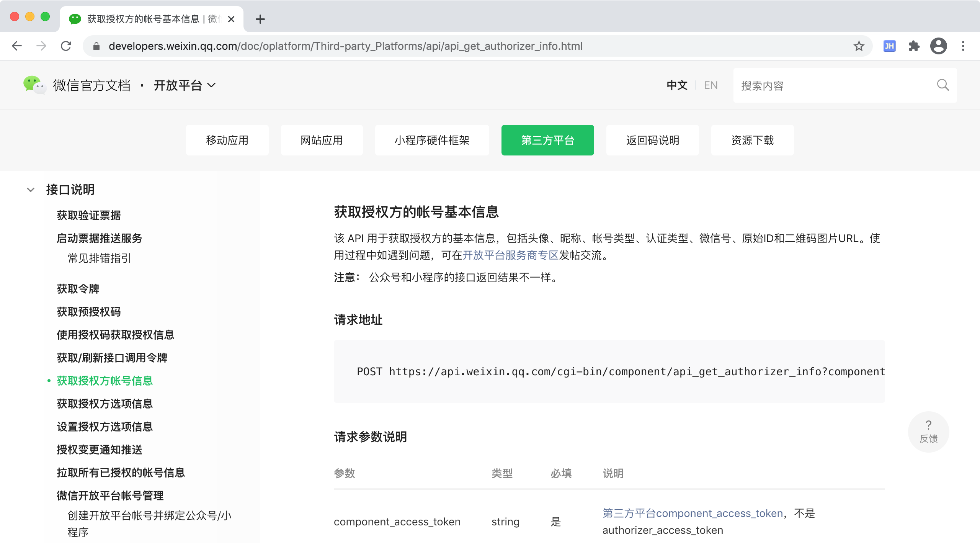Switch to 移动应用 tab
Viewport: 980px width, 543px height.
coord(227,140)
